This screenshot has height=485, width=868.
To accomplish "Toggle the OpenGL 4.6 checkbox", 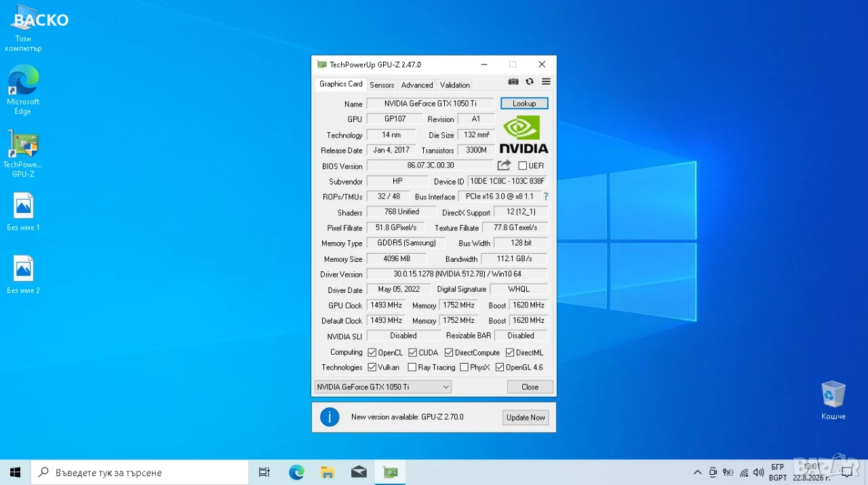I will click(500, 368).
